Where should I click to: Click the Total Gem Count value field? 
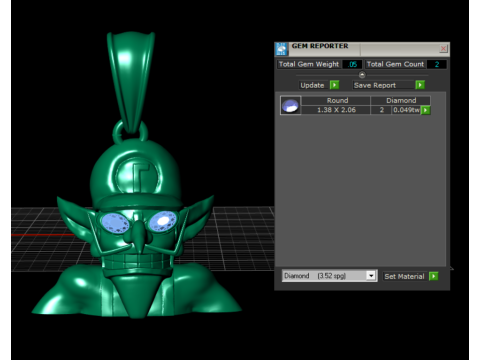[436, 64]
